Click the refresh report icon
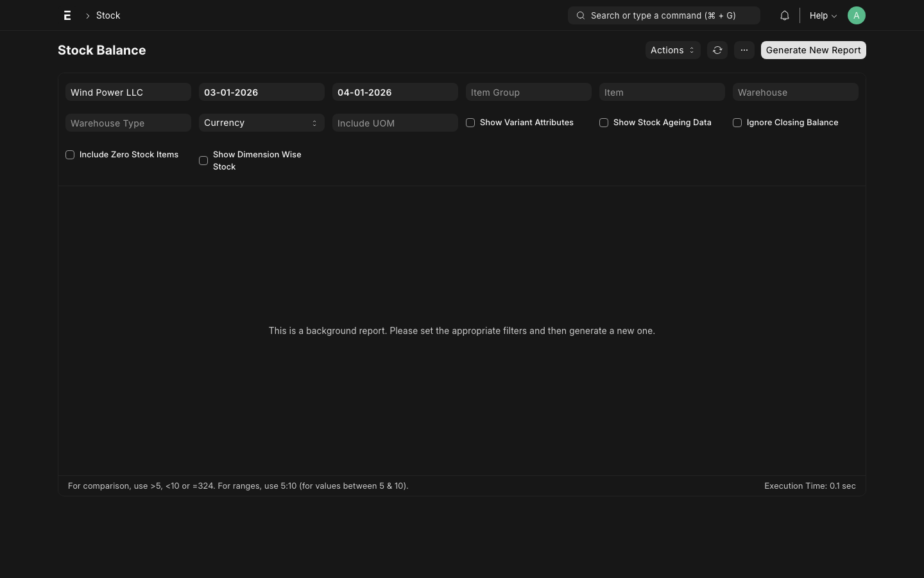 click(x=717, y=50)
